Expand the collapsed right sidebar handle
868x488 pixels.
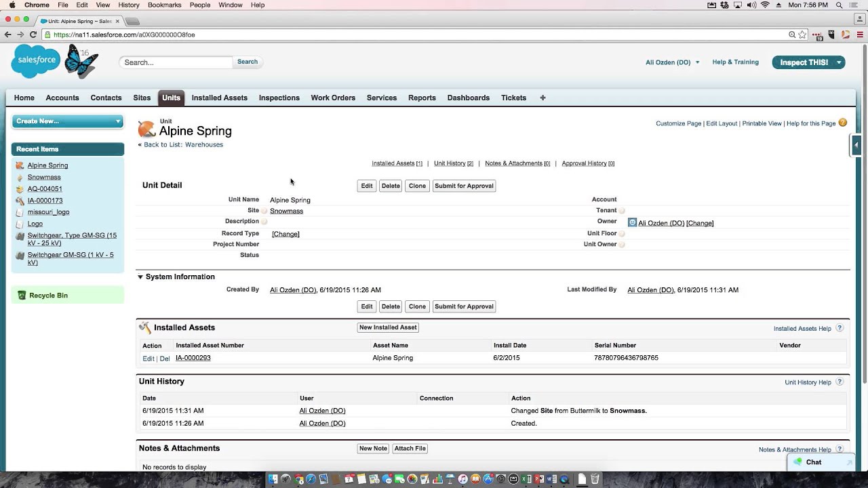856,144
